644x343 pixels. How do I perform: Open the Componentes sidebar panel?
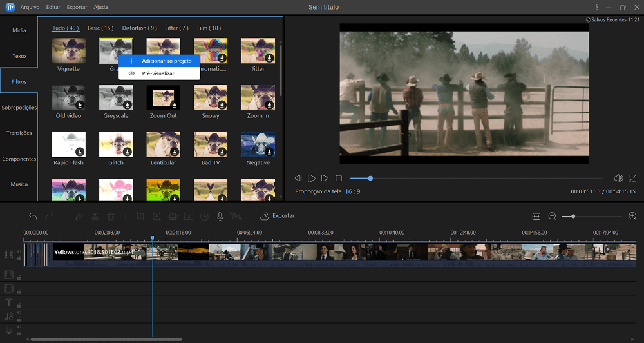pos(19,159)
